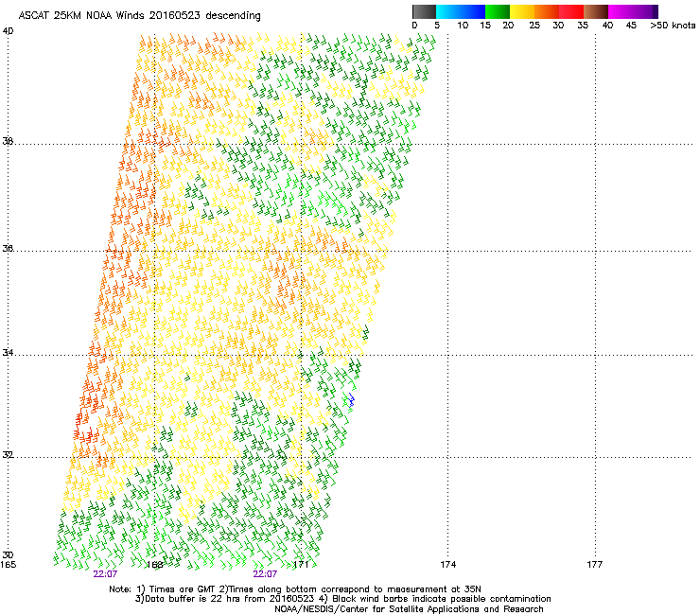Click the longitude '165' axis label
This screenshot has width=700, height=615.
pos(8,565)
